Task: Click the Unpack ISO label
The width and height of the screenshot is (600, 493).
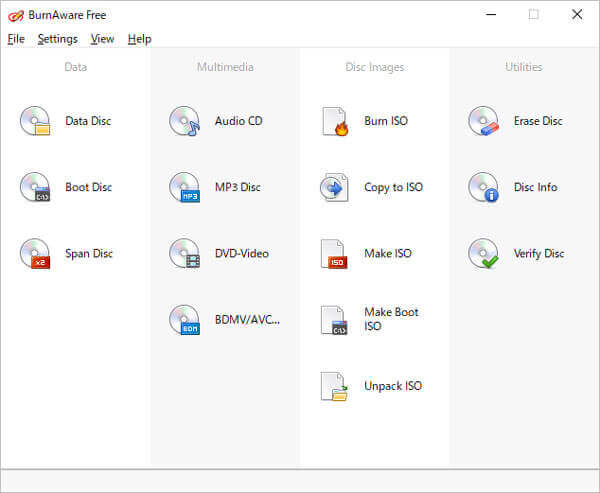Action: (393, 386)
